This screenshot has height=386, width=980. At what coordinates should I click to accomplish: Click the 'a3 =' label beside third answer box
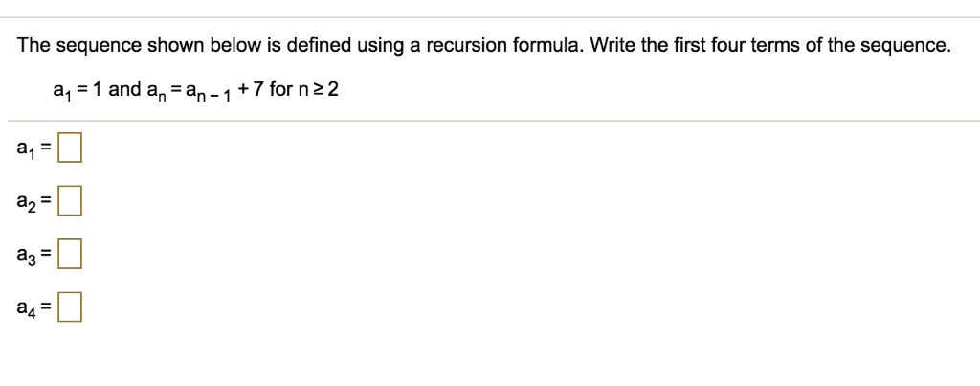tap(35, 257)
